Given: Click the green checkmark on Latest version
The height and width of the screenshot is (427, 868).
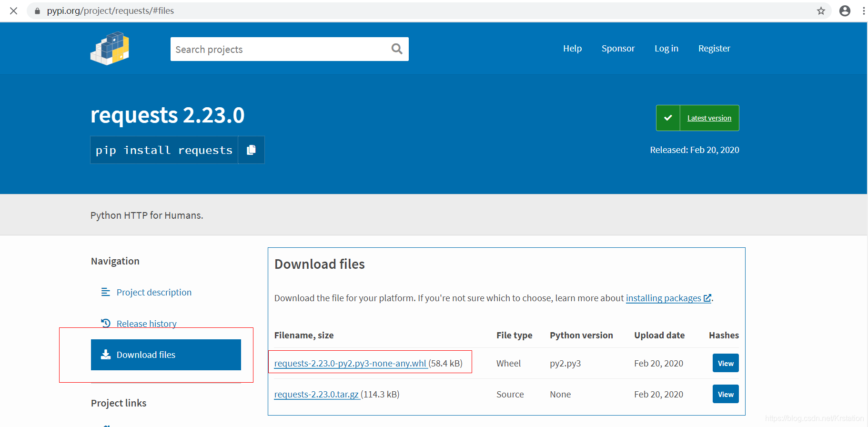Looking at the screenshot, I should coord(668,118).
